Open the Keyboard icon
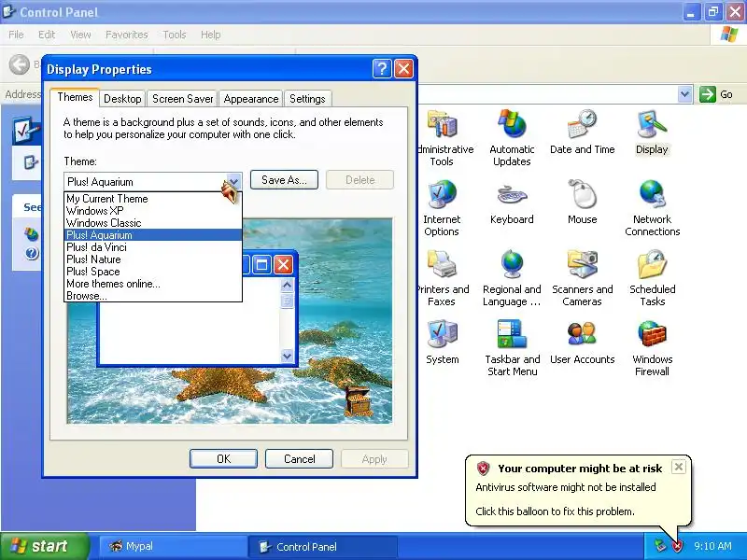747x560 pixels. (512, 194)
